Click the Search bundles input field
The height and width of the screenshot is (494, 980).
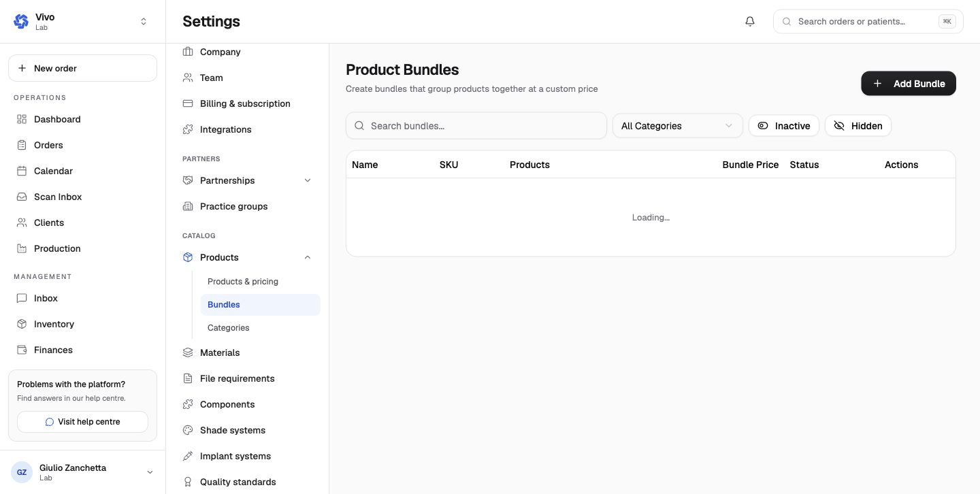point(476,126)
